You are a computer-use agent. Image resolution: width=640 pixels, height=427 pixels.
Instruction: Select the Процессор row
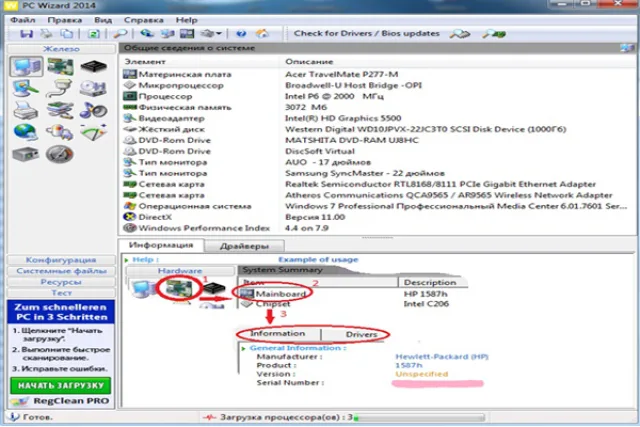[377, 96]
